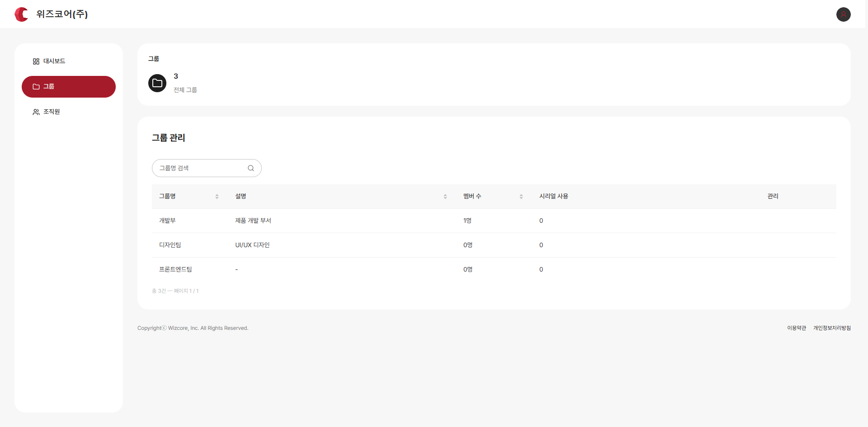
Task: Sort table by 그룹명 arrows
Action: tap(217, 197)
